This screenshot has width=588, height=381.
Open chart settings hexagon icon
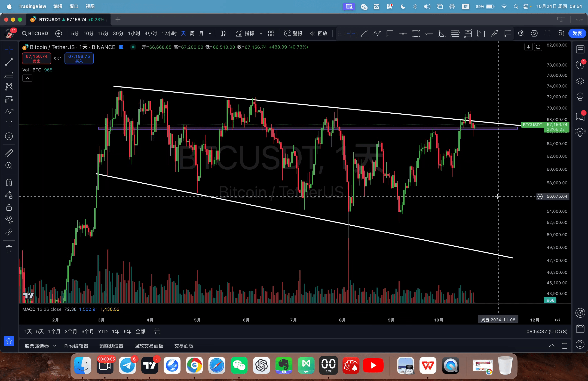click(534, 33)
